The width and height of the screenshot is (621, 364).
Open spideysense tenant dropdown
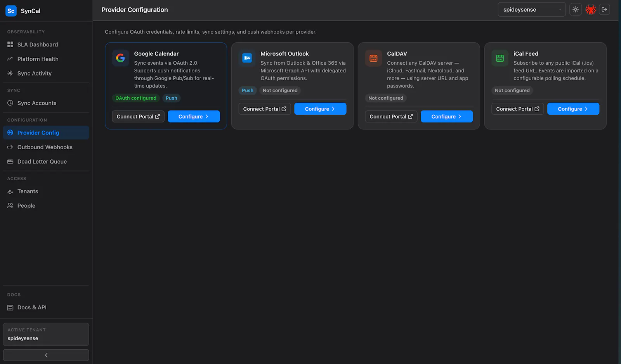(532, 10)
